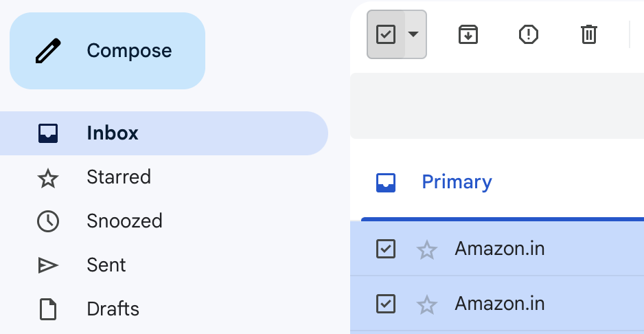Open the Snoozed label
Image resolution: width=644 pixels, height=334 pixels.
pos(124,221)
